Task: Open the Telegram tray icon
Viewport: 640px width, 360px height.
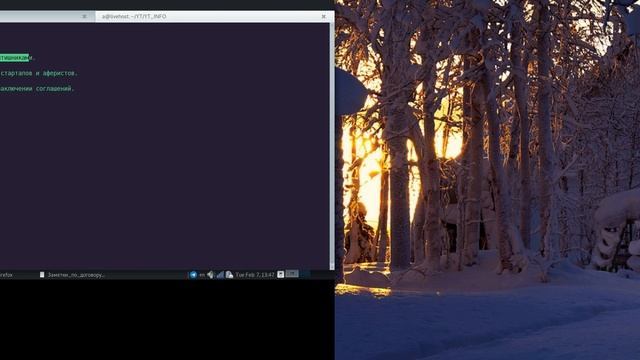Action: 193,275
